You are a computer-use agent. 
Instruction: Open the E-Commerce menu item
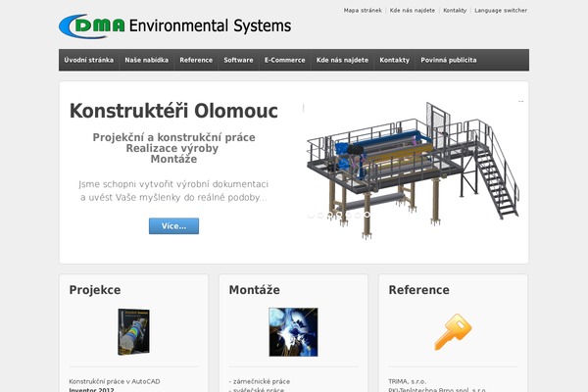coord(284,60)
